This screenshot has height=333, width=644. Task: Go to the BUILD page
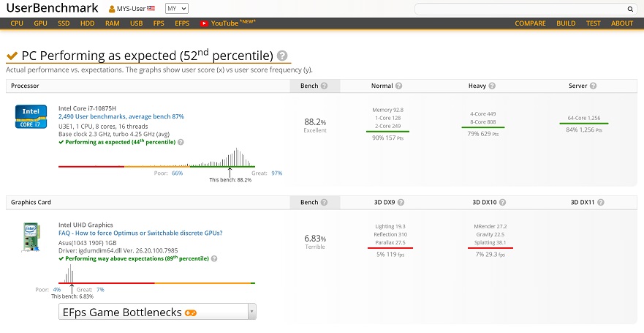click(x=566, y=23)
